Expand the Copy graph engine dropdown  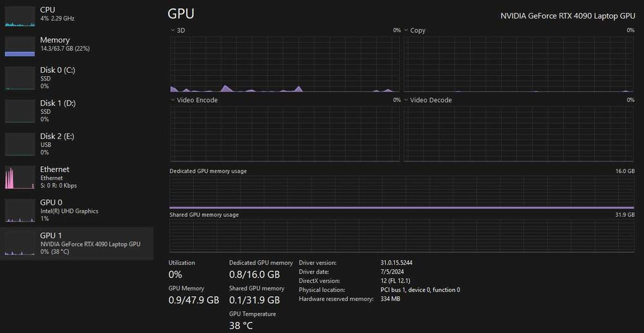coord(406,30)
